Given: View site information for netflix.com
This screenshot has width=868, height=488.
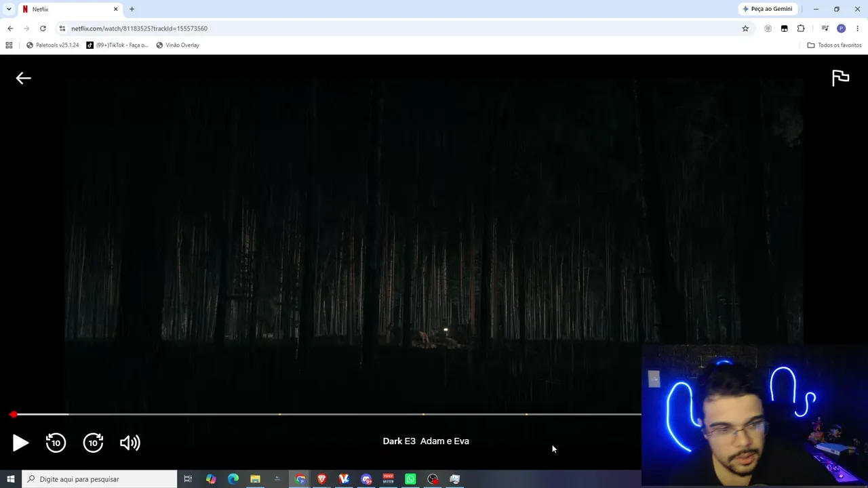Looking at the screenshot, I should click(62, 28).
